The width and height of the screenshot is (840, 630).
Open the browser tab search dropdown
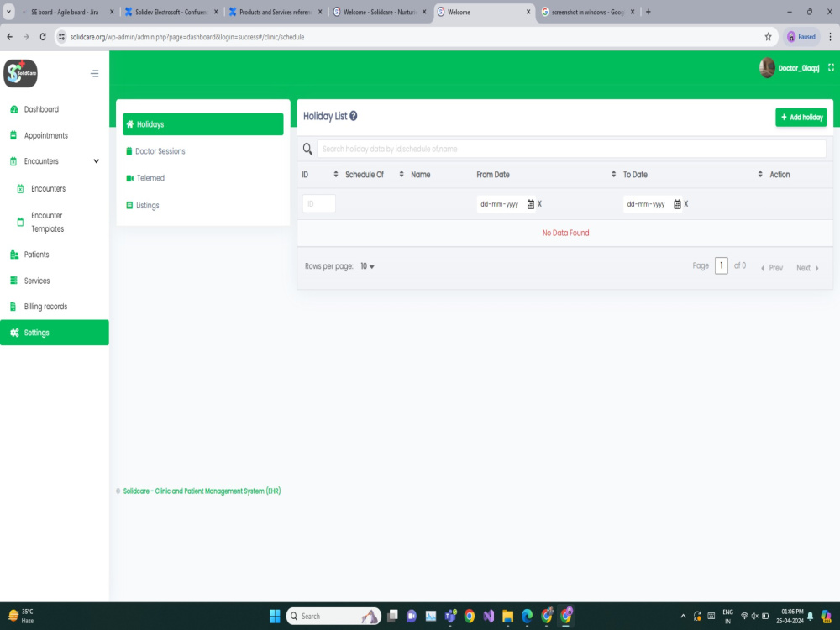8,12
